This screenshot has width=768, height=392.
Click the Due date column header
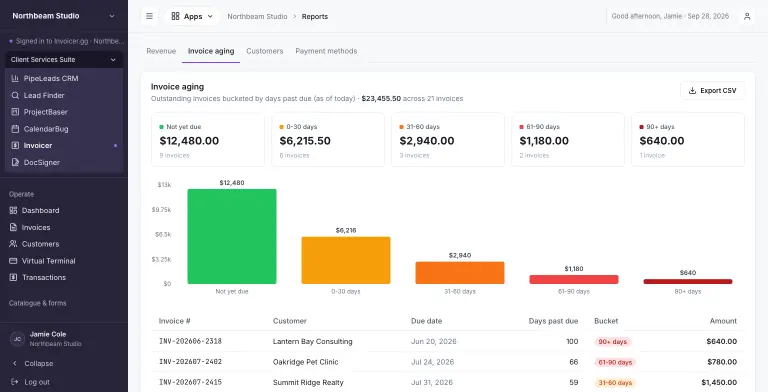coord(426,321)
